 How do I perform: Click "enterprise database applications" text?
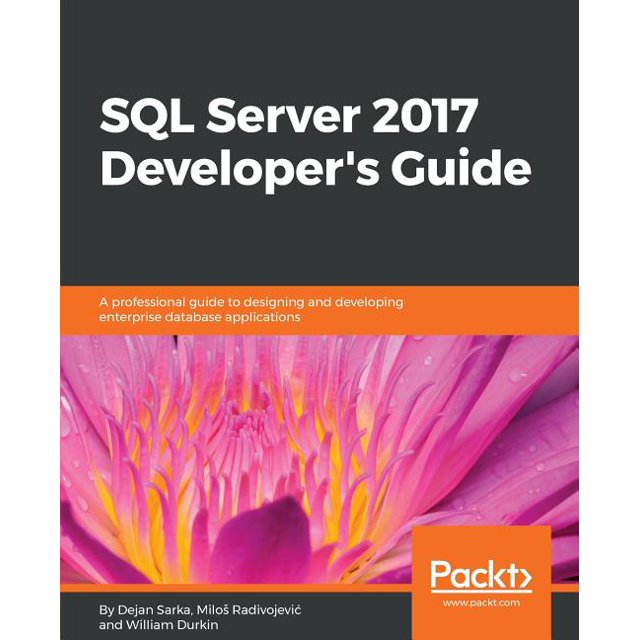point(199,316)
